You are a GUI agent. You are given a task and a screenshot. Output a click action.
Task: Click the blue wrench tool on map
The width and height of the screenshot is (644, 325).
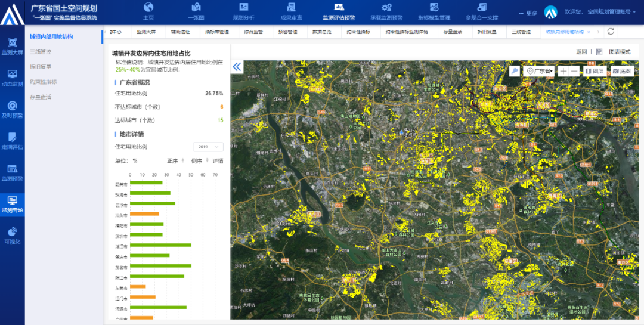[515, 71]
